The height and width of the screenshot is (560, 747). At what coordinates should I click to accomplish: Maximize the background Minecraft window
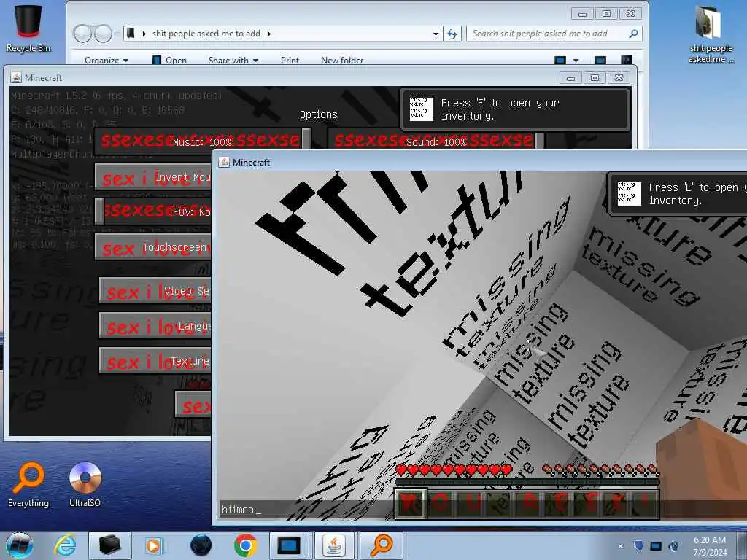tap(595, 77)
